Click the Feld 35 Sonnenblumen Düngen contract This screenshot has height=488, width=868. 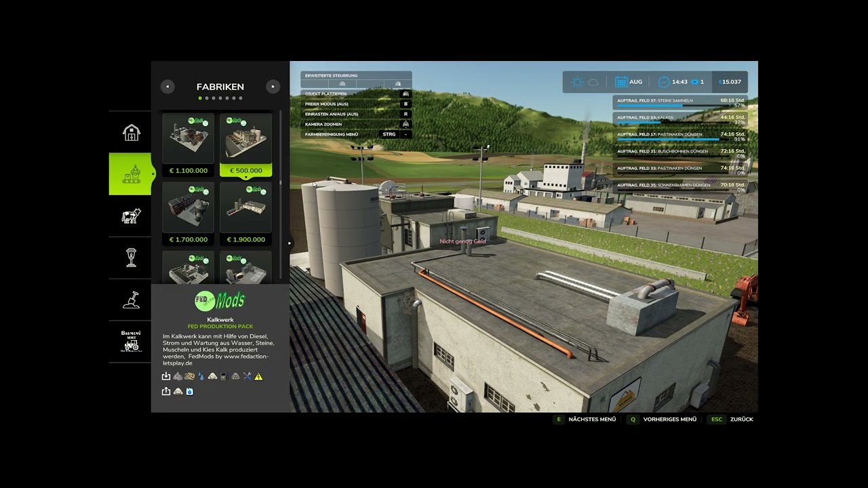click(x=680, y=186)
